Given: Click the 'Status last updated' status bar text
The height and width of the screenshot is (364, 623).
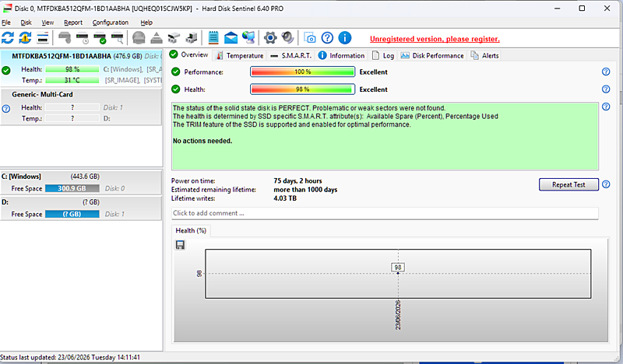Looking at the screenshot, I should 70,357.
